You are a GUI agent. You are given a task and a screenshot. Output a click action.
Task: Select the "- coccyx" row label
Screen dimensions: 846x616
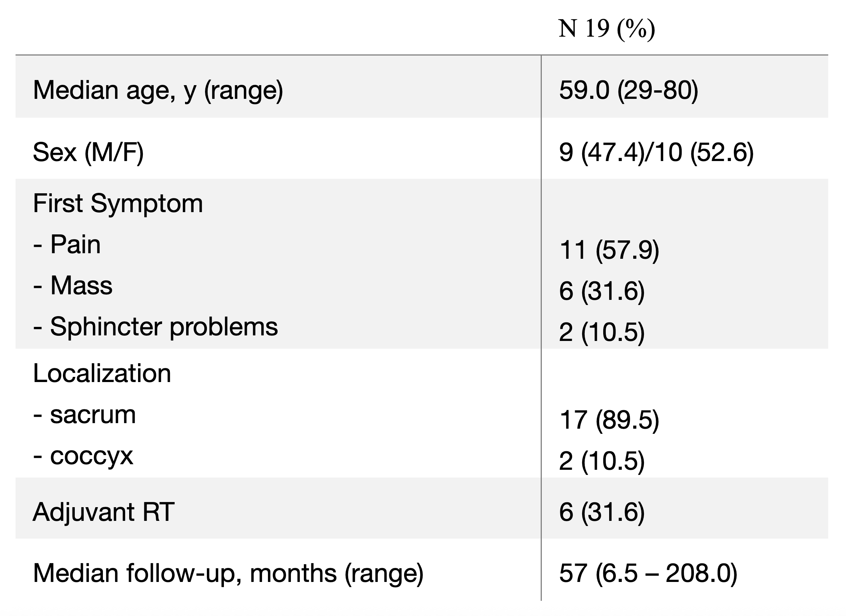point(83,456)
